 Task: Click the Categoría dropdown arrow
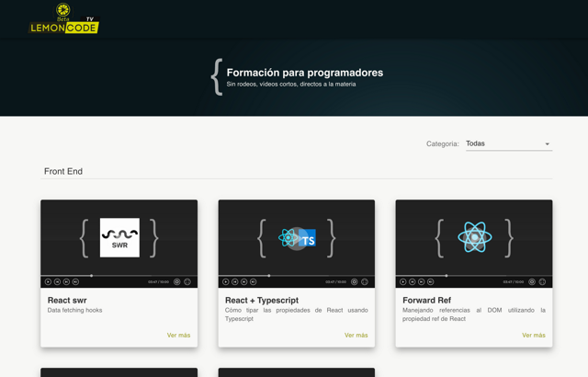[x=548, y=144]
